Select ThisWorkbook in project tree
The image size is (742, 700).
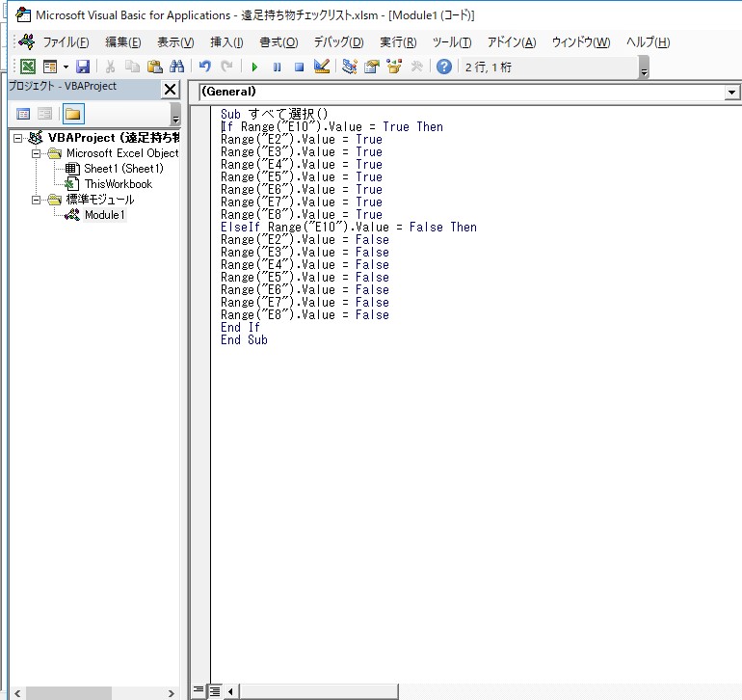coord(119,184)
